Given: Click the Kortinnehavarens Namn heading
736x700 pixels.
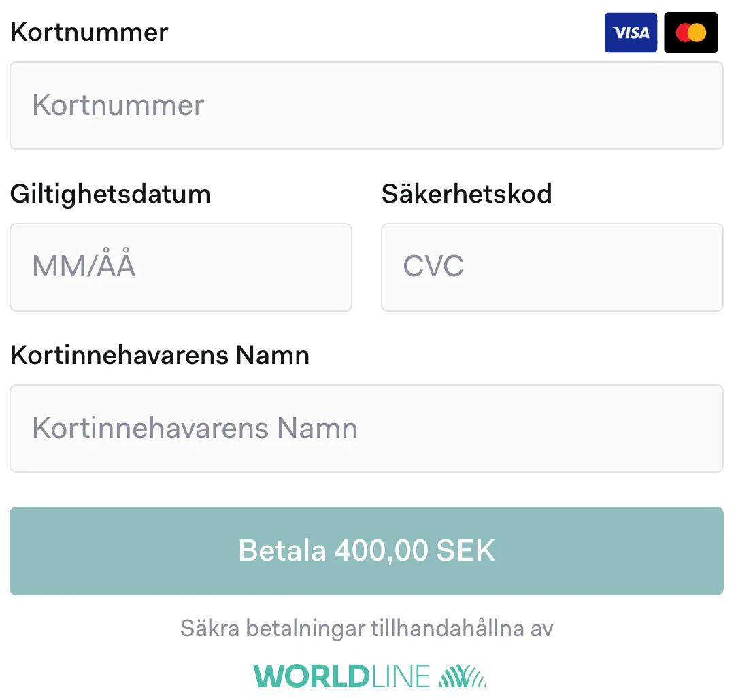Looking at the screenshot, I should point(160,355).
